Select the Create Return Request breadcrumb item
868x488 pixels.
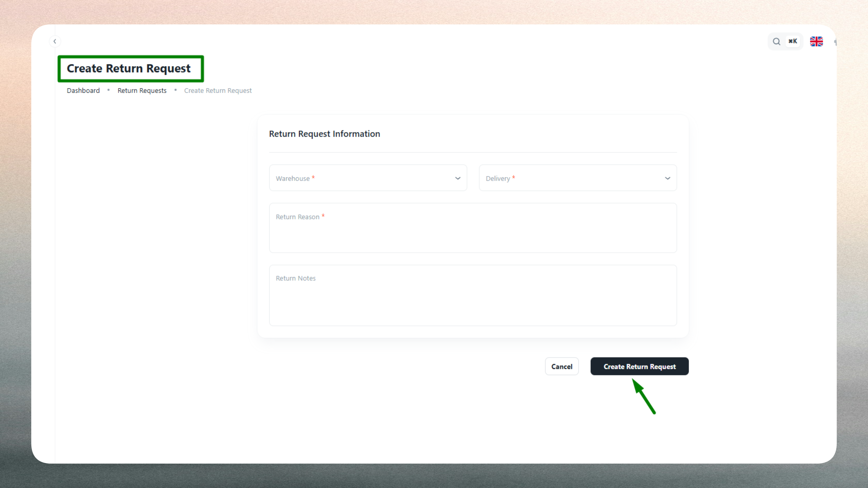tap(218, 90)
